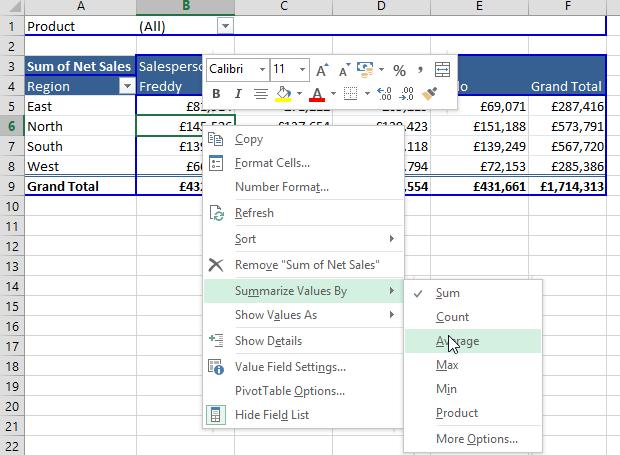
Task: Click the Bold button in mini toolbar
Action: pyautogui.click(x=215, y=94)
